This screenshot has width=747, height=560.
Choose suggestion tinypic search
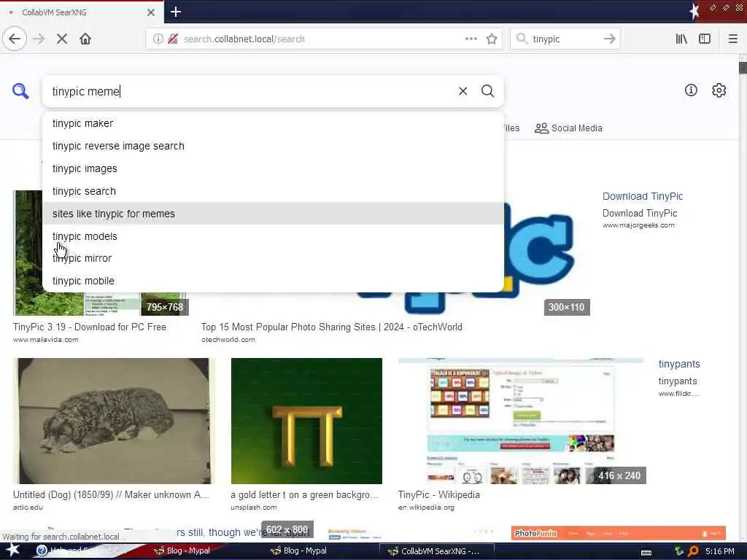point(273,191)
